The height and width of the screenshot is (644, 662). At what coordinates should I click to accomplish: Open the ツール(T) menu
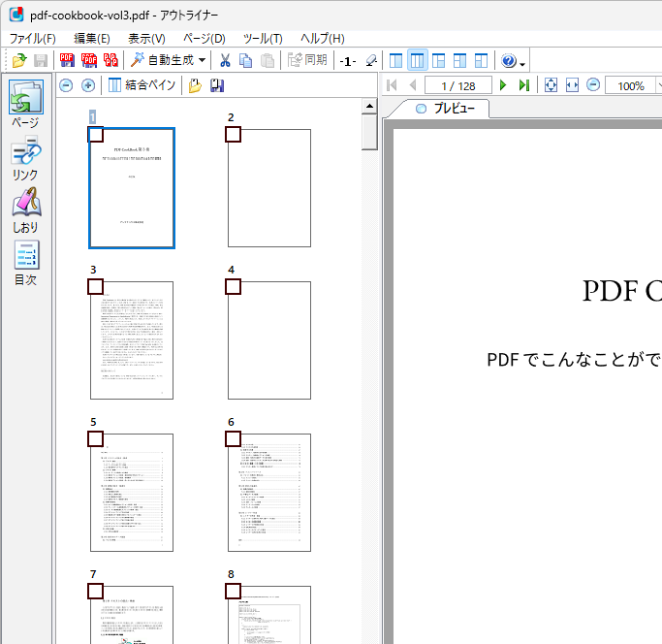coord(263,38)
